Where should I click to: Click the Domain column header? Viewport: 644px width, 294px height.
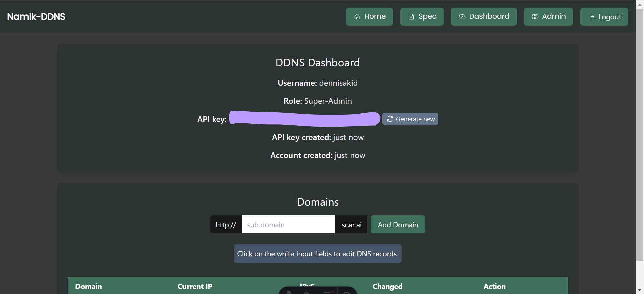click(89, 286)
